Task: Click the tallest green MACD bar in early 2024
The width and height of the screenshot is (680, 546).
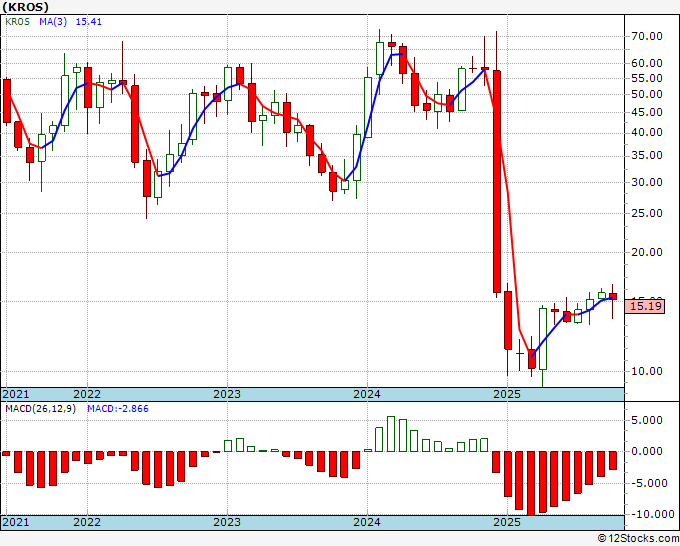Action: tap(391, 434)
